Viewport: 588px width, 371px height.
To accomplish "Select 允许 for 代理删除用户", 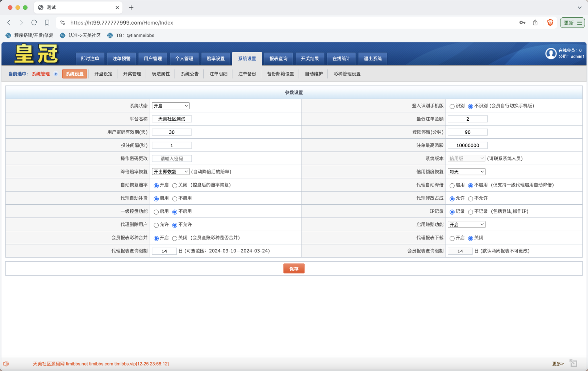I will (156, 225).
